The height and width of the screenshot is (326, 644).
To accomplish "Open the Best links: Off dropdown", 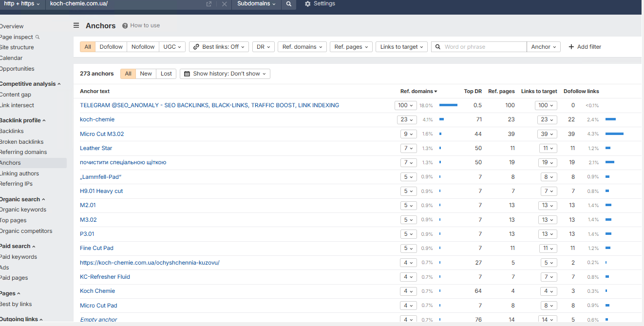I will tap(219, 47).
